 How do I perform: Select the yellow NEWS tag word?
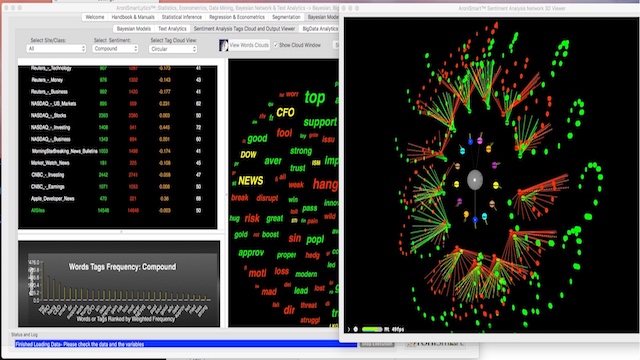251,180
